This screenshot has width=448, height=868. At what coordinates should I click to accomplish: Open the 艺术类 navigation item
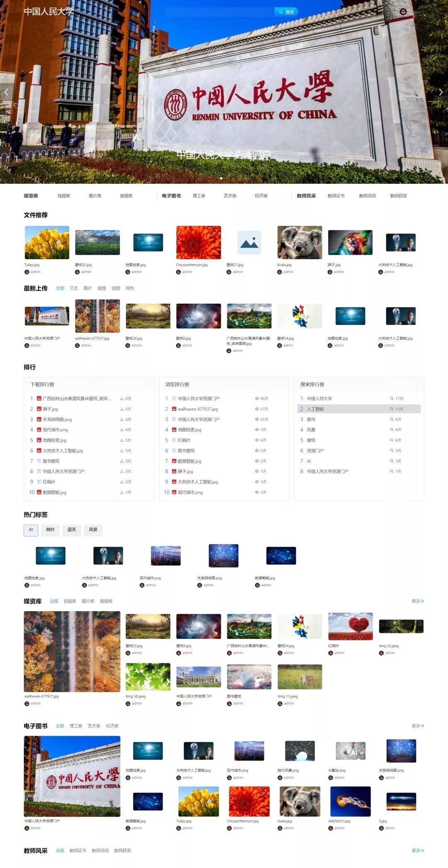(230, 196)
